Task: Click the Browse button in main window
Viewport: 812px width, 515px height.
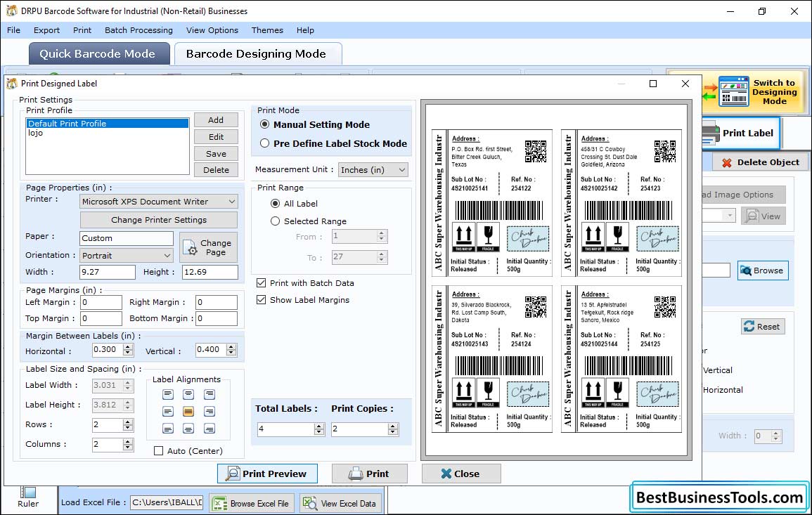Action: (x=763, y=270)
